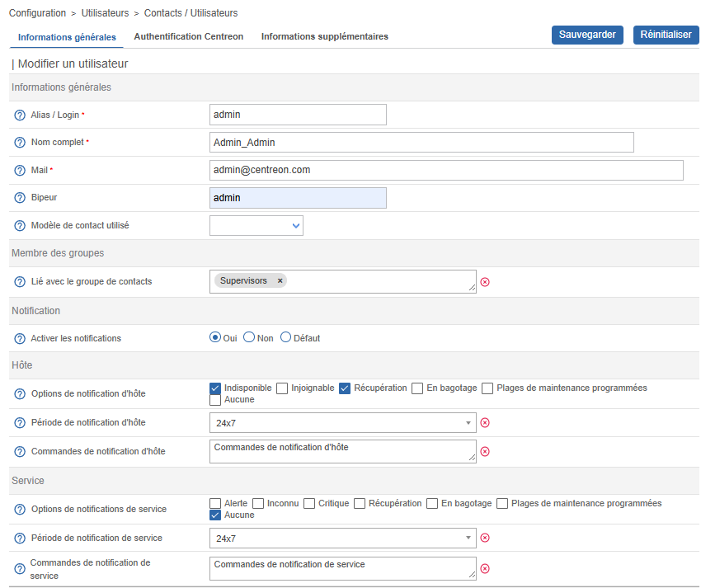Uncheck the host Indisponible checkbox
The height and width of the screenshot is (588, 701).
216,388
